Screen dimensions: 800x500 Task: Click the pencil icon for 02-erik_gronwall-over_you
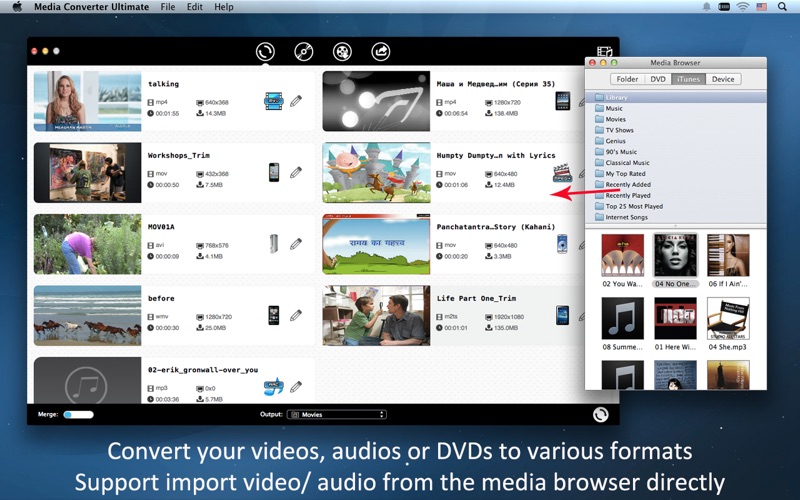pos(296,387)
